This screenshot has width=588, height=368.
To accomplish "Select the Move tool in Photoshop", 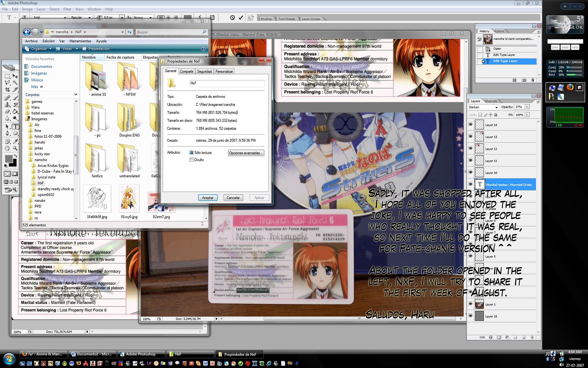I will [15, 76].
